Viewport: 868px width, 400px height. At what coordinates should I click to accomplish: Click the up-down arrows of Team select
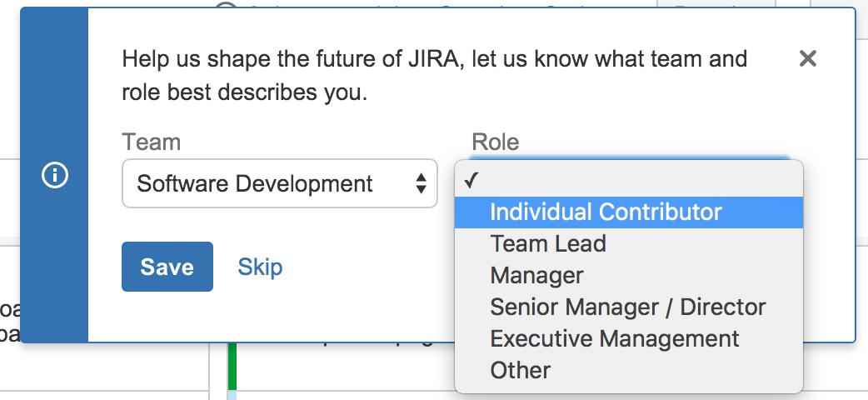tap(422, 183)
